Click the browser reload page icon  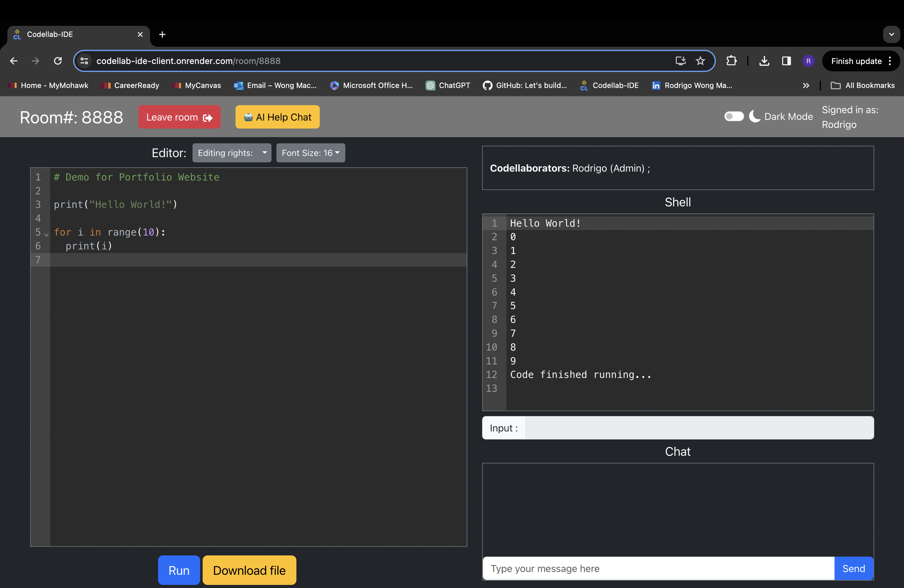pos(58,61)
